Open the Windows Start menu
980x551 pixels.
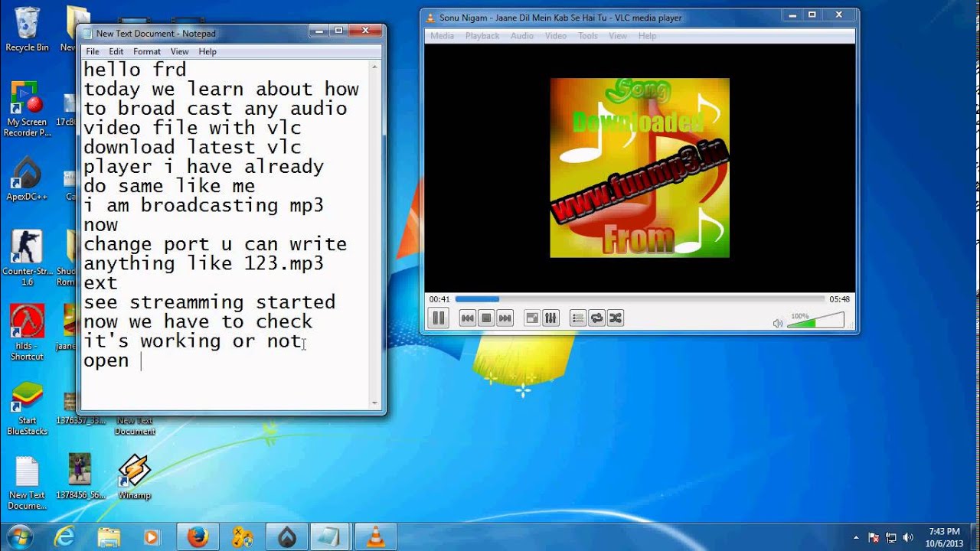(19, 536)
